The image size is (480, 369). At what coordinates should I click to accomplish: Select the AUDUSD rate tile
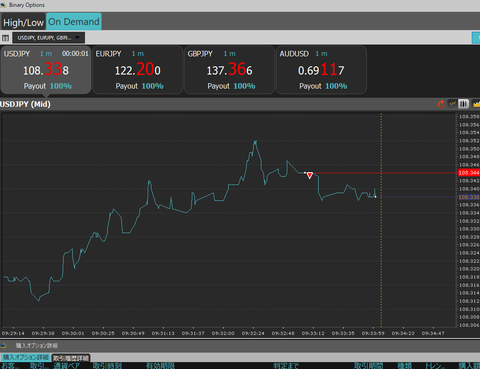(x=321, y=70)
